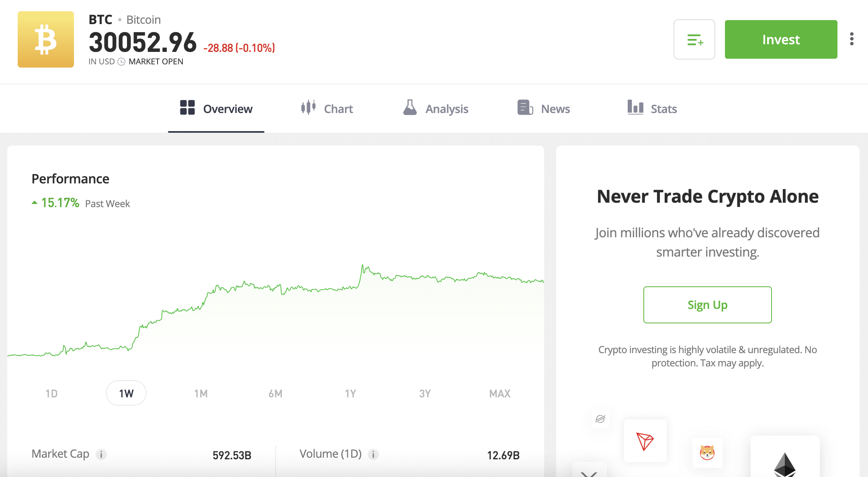Go to the News tab
This screenshot has width=868, height=477.
544,109
